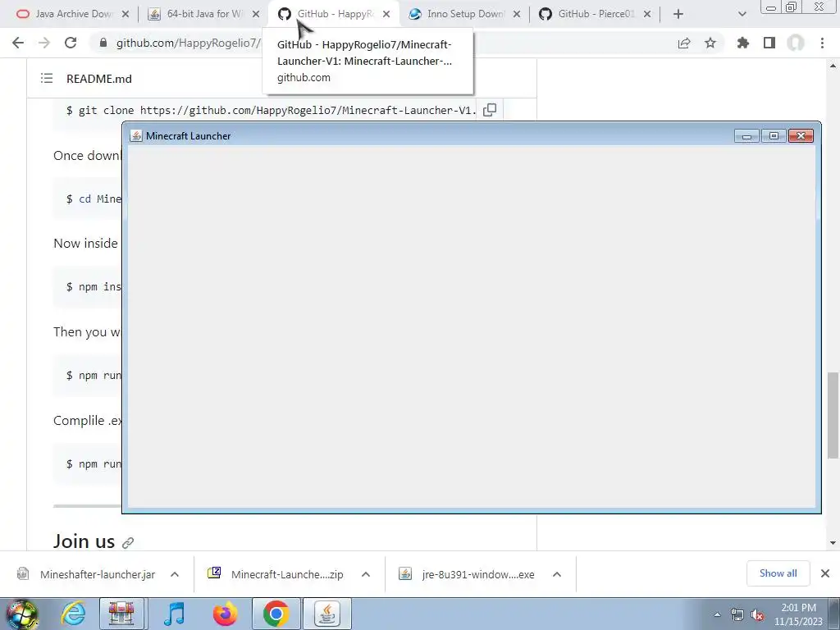Switch to Chrome in the taskbar
Viewport: 840px width, 630px height.
276,614
